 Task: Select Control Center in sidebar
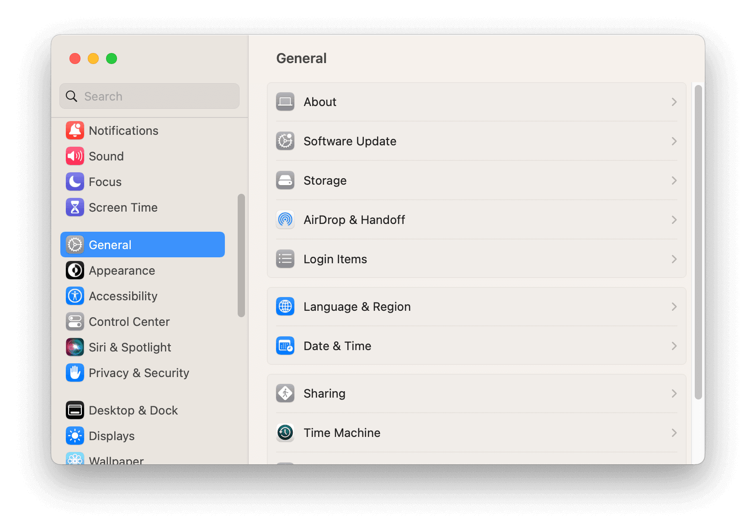click(129, 322)
